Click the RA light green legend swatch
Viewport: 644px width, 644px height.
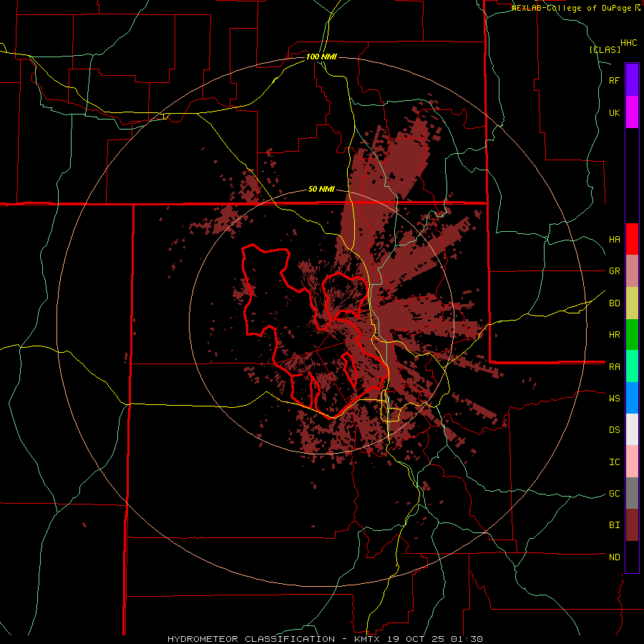[632, 366]
